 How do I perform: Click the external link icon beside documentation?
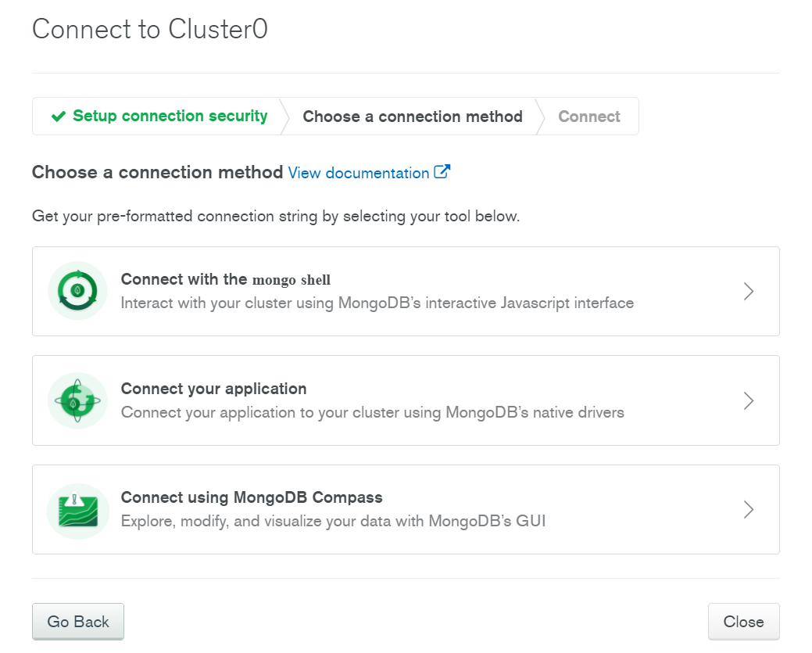coord(442,172)
